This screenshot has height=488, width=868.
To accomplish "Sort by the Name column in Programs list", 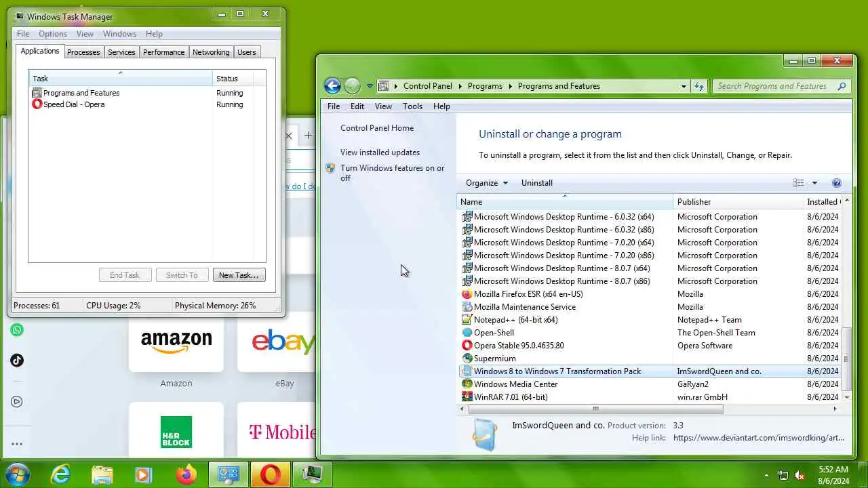I will click(x=565, y=202).
